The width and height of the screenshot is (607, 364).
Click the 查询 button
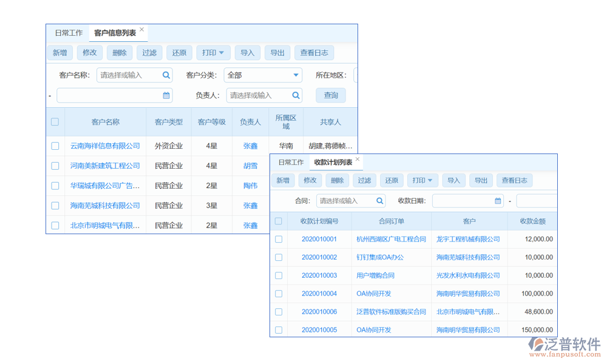click(331, 95)
